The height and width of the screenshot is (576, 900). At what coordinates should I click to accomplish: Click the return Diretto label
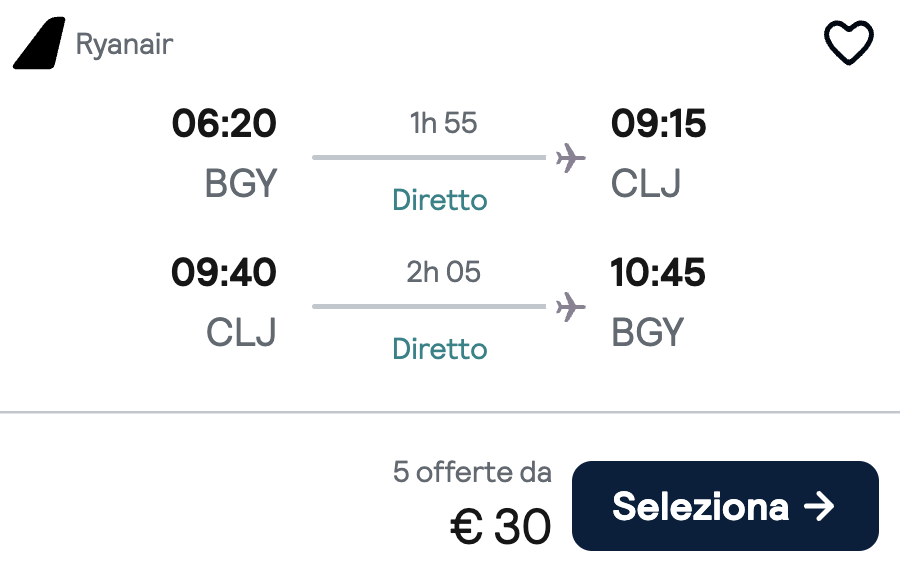click(440, 349)
